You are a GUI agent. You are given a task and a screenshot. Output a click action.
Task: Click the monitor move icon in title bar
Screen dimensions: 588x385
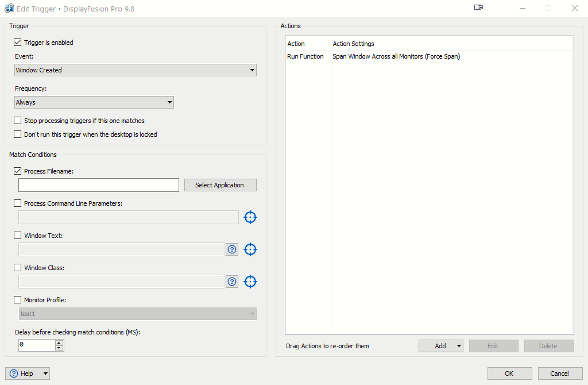[x=478, y=8]
